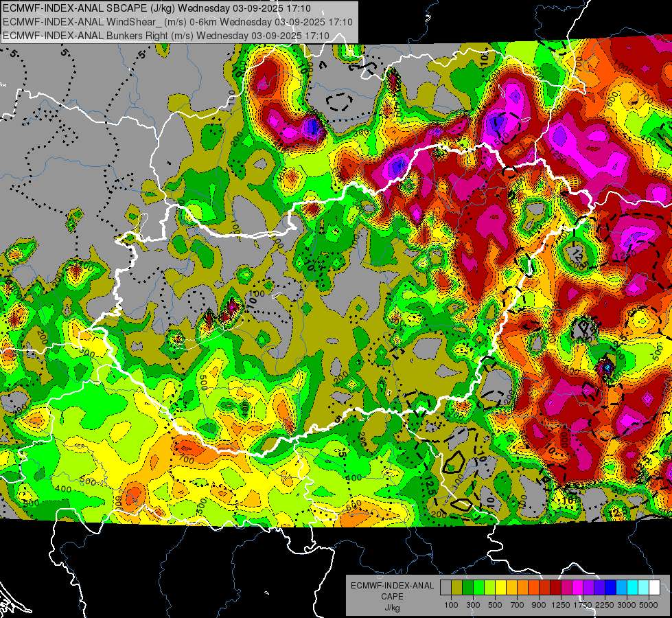Click the cyan swatch right of 3000
672x618 pixels.
pyautogui.click(x=633, y=588)
